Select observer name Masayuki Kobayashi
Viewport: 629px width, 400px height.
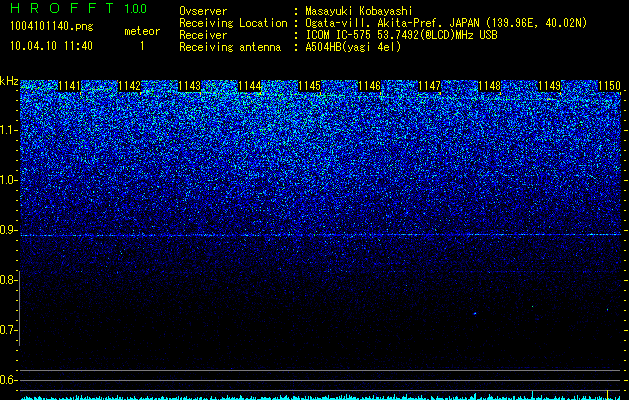pyautogui.click(x=359, y=11)
